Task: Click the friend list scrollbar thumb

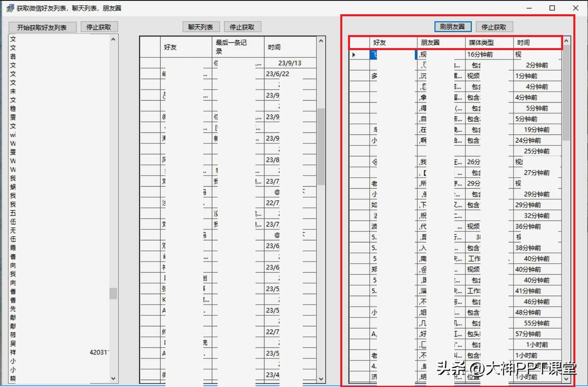Action: [x=113, y=294]
